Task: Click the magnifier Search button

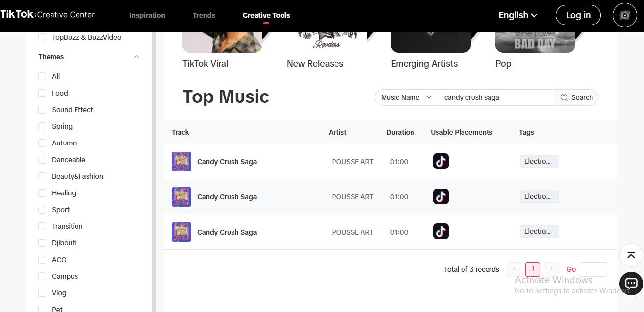Action: pos(576,97)
